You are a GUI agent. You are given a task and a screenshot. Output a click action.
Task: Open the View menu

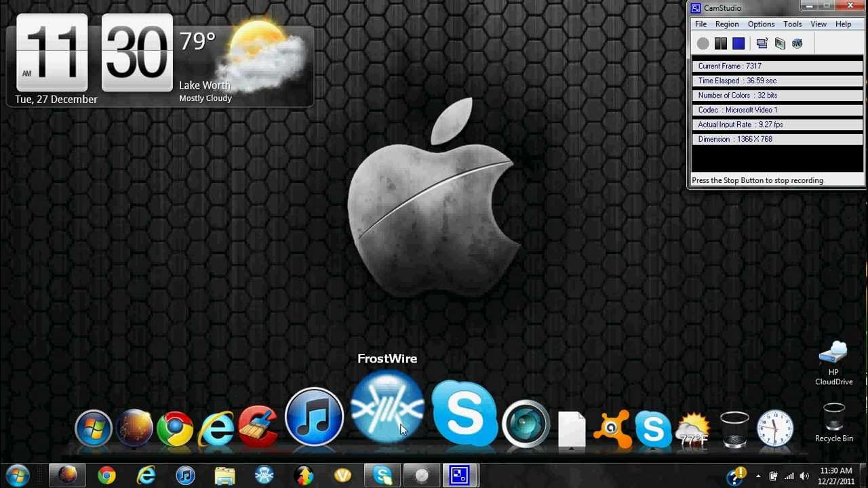tap(818, 24)
